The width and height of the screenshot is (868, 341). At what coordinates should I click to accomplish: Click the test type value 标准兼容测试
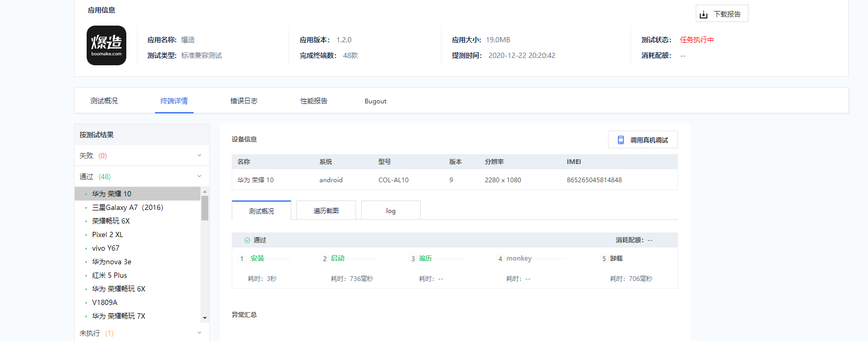(x=201, y=55)
